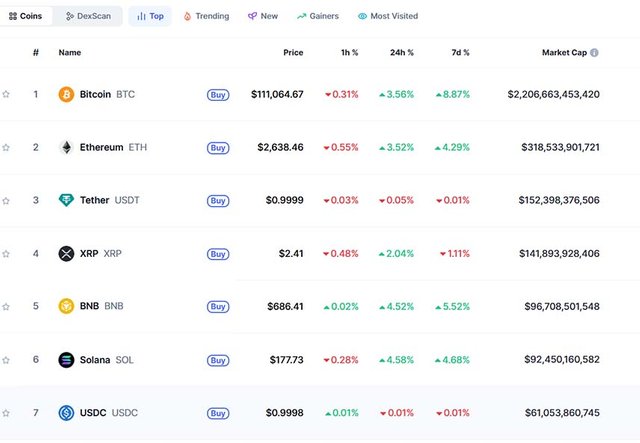Select the Trending filter tab
Image resolution: width=640 pixels, height=443 pixels.
[x=207, y=16]
